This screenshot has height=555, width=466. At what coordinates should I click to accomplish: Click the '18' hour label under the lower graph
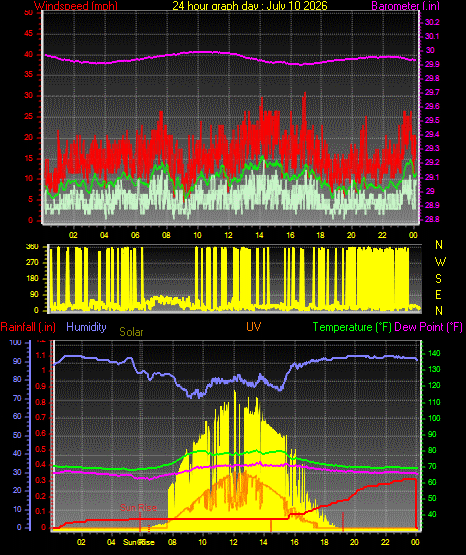tap(324, 542)
